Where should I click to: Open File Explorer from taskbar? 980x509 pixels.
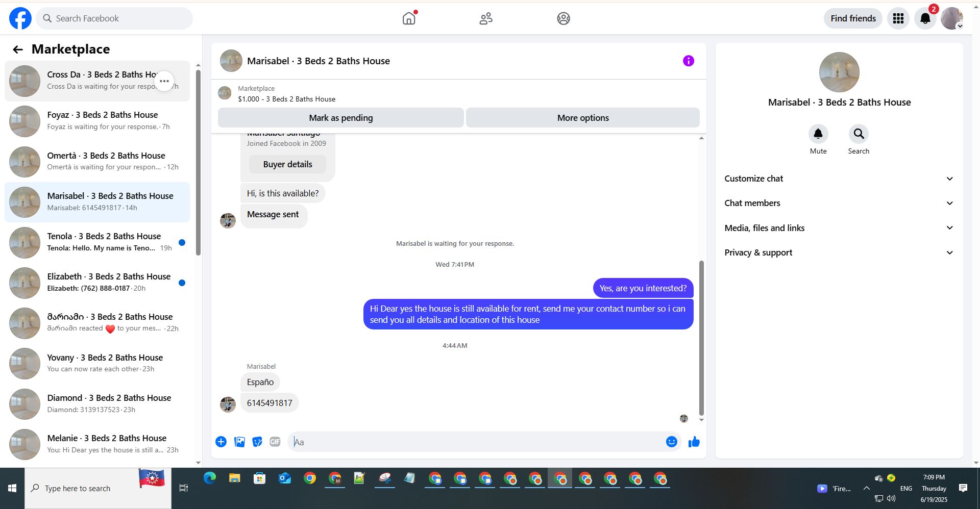[235, 478]
